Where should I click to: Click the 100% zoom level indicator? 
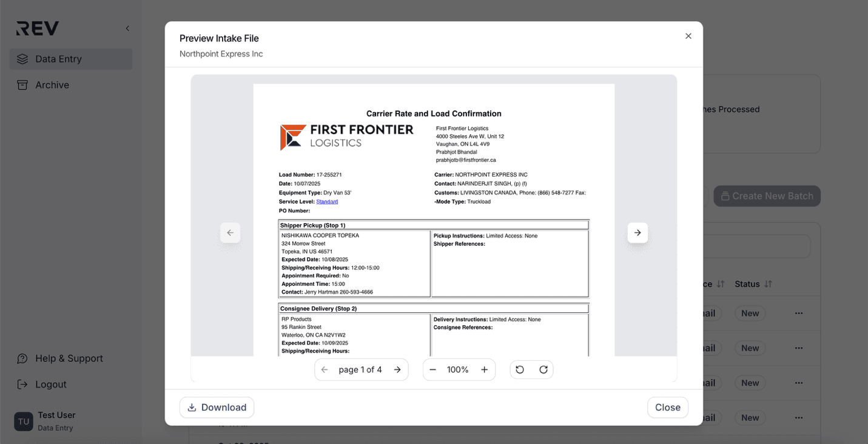point(458,369)
